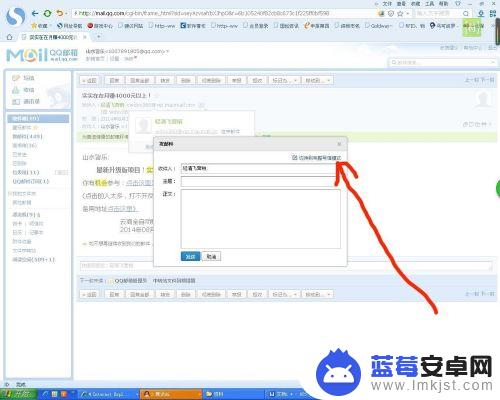Screen dimensions: 500x400
Task: Click the bottom toolbar Forward (转发) button
Action: pos(165,294)
